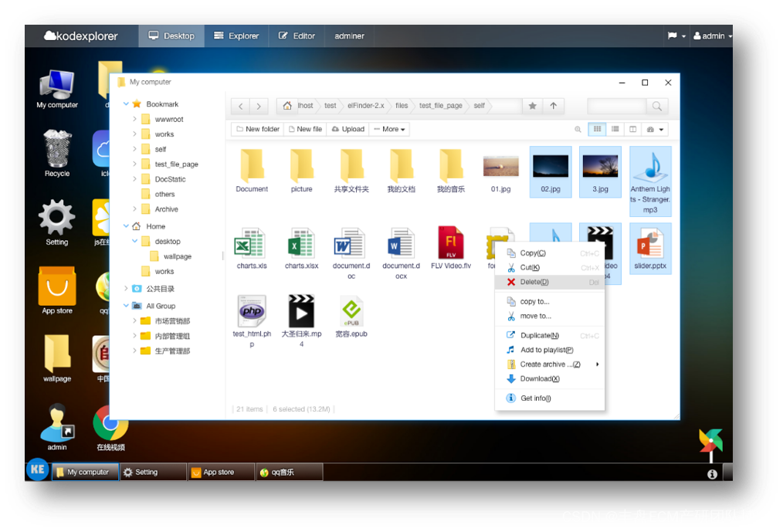Click the New folder button

(258, 130)
